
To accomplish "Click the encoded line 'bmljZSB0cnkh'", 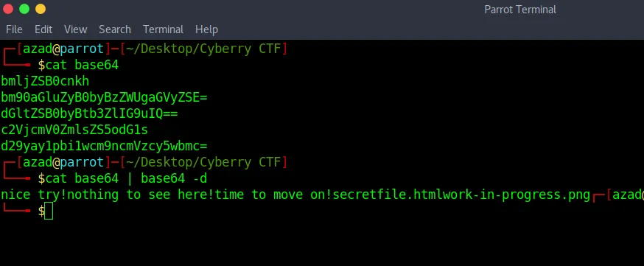I will click(45, 81).
